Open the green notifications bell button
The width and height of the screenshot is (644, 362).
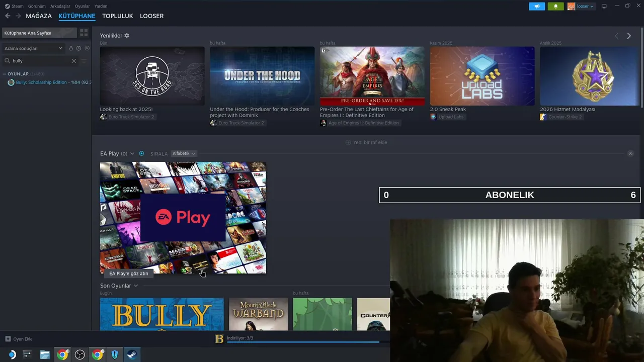tap(555, 6)
